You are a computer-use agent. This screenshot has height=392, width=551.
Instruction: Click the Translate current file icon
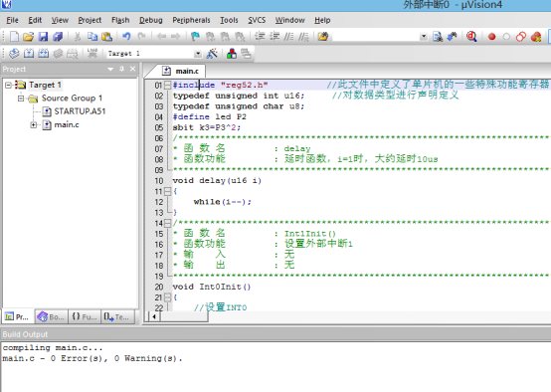tap(14, 54)
